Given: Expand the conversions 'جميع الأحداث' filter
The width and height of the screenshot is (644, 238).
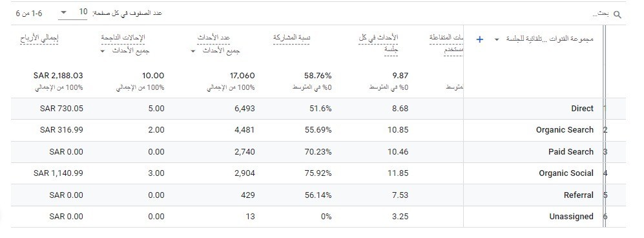Looking at the screenshot, I should pos(125,52).
